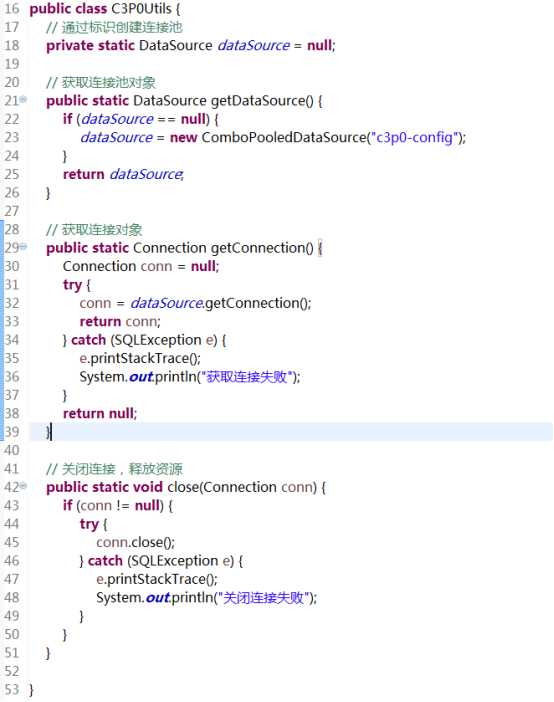This screenshot has width=554, height=702.
Task: Click the comment 通过标识创建连接池
Action: [x=115, y=27]
